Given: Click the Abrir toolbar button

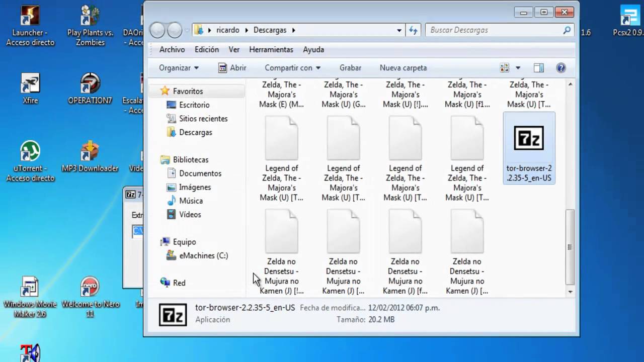Looking at the screenshot, I should coord(232,68).
